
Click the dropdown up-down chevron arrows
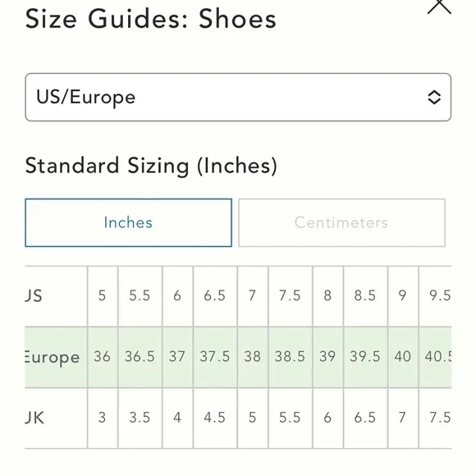[434, 98]
